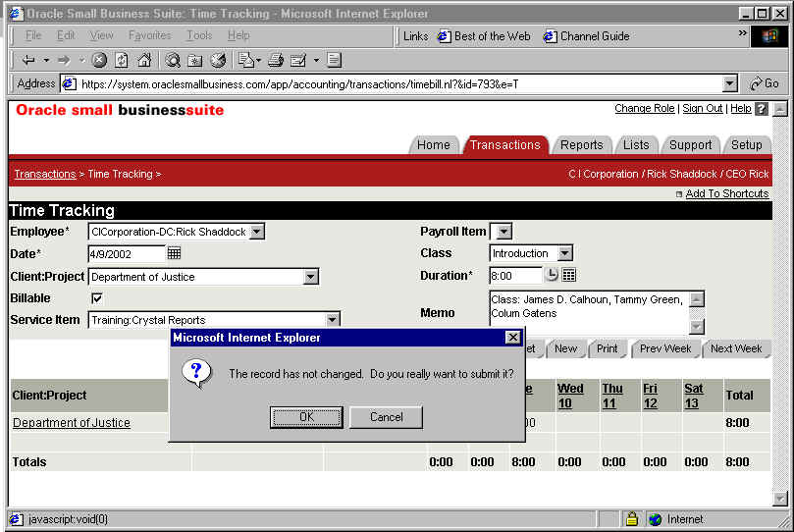This screenshot has width=794, height=532.
Task: Click the Print toolbar icon
Action: (x=276, y=60)
